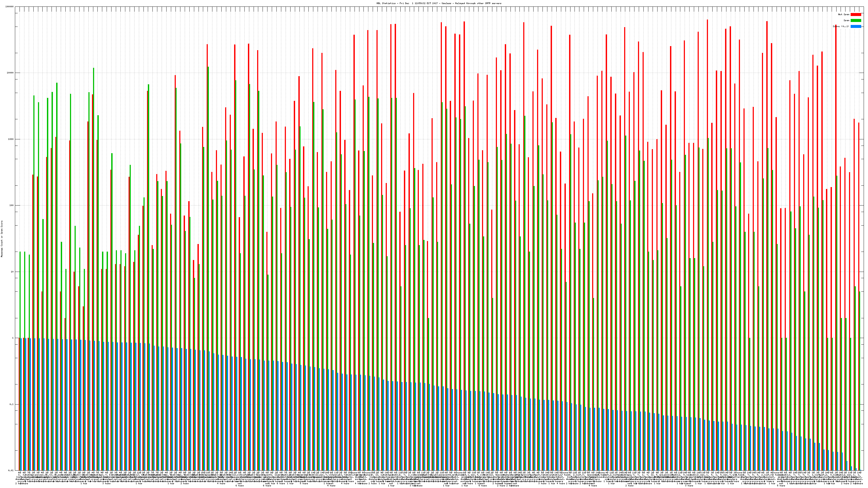This screenshot has width=868, height=488.
Task: Click the green Spam legend swatch
Action: point(856,21)
